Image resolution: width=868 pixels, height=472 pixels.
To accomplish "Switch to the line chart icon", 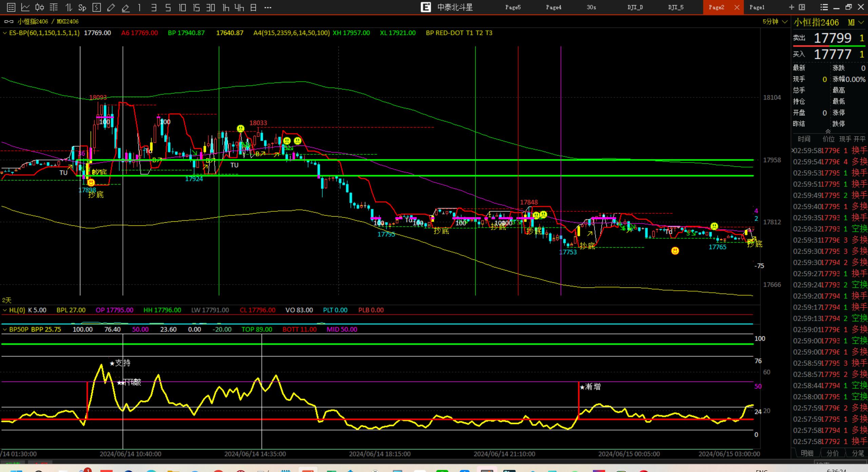I will point(25,7).
